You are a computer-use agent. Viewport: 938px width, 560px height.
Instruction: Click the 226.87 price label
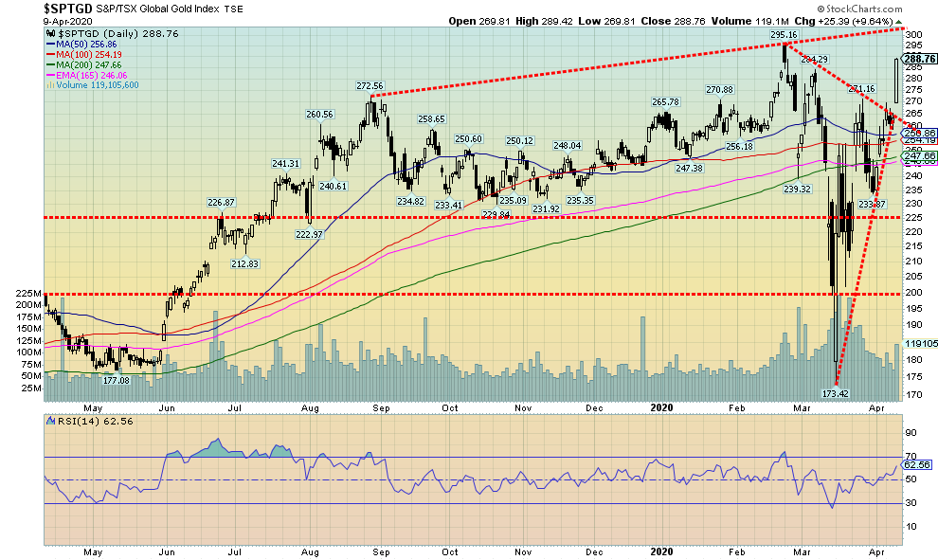(x=221, y=202)
